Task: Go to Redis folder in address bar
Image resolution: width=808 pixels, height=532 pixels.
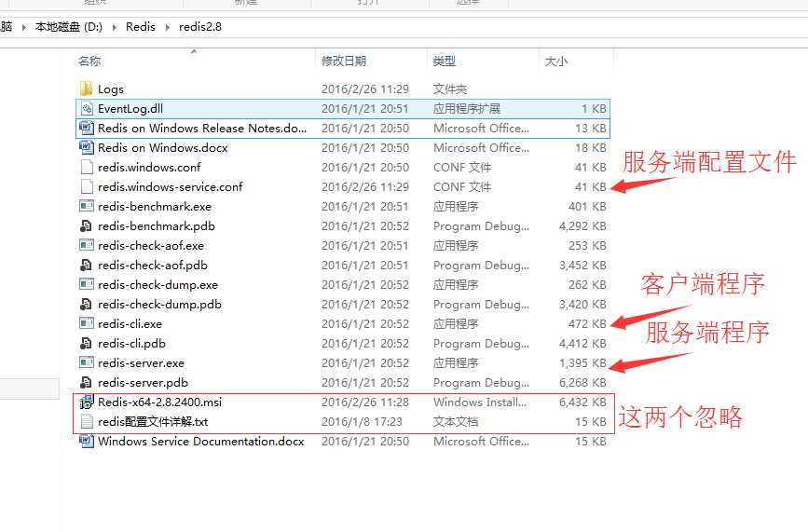Action: point(140,27)
